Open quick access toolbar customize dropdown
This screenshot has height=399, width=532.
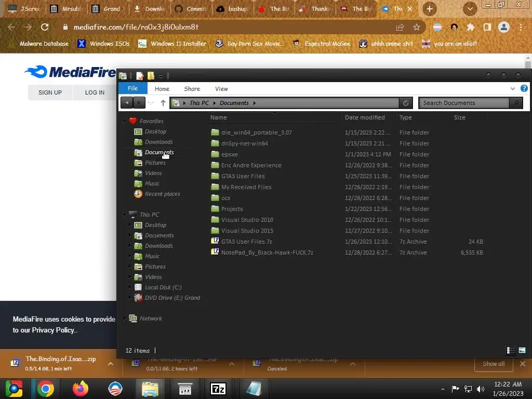point(161,76)
